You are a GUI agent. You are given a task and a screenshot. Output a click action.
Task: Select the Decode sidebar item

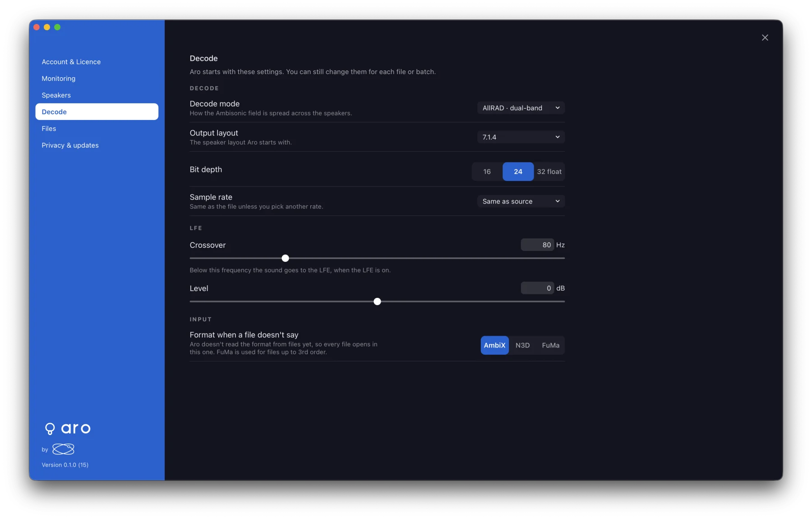pos(97,112)
